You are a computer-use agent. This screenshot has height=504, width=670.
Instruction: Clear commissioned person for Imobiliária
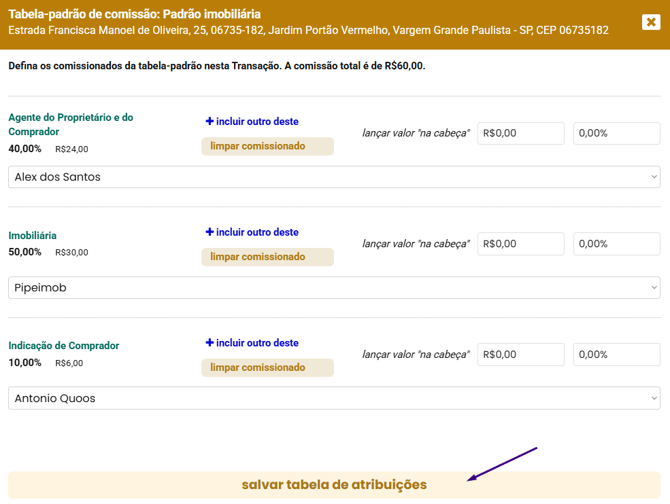(267, 257)
